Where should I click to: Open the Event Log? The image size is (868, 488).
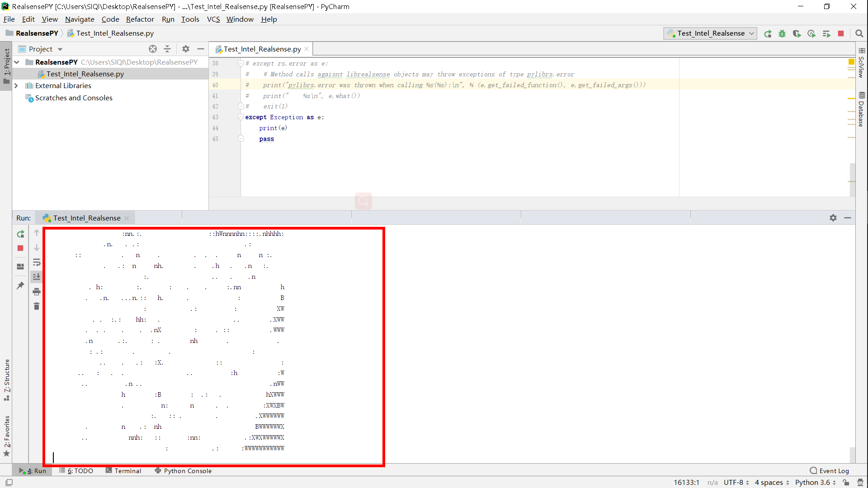tap(830, 471)
